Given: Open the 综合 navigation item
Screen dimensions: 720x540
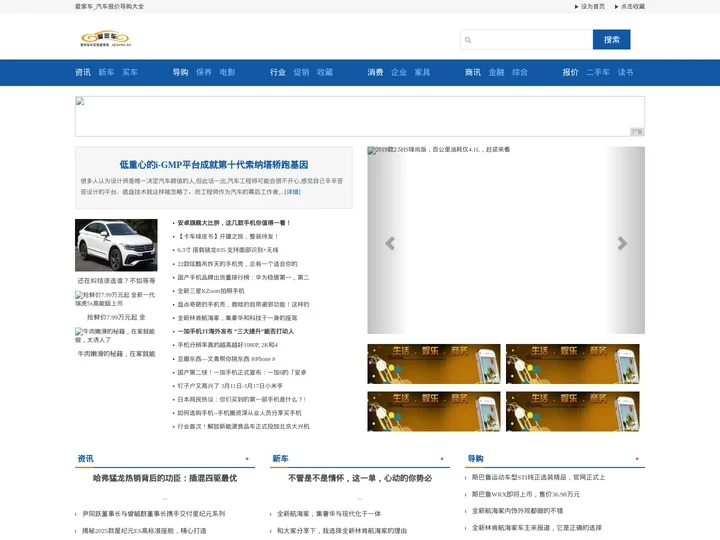Looking at the screenshot, I should pos(520,72).
